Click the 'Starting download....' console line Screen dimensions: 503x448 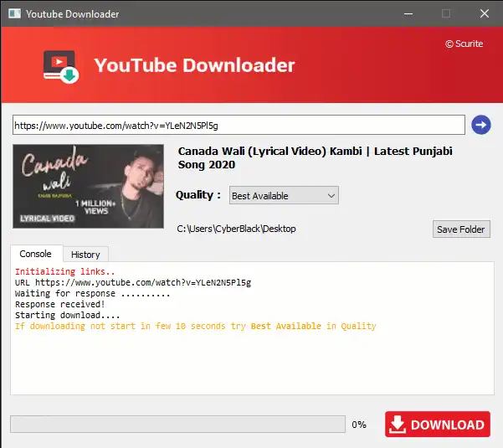(x=67, y=315)
